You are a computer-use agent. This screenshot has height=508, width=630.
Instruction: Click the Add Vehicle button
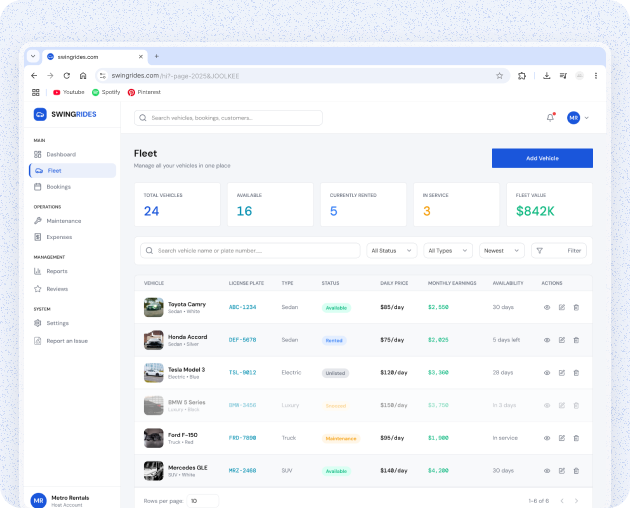click(542, 158)
